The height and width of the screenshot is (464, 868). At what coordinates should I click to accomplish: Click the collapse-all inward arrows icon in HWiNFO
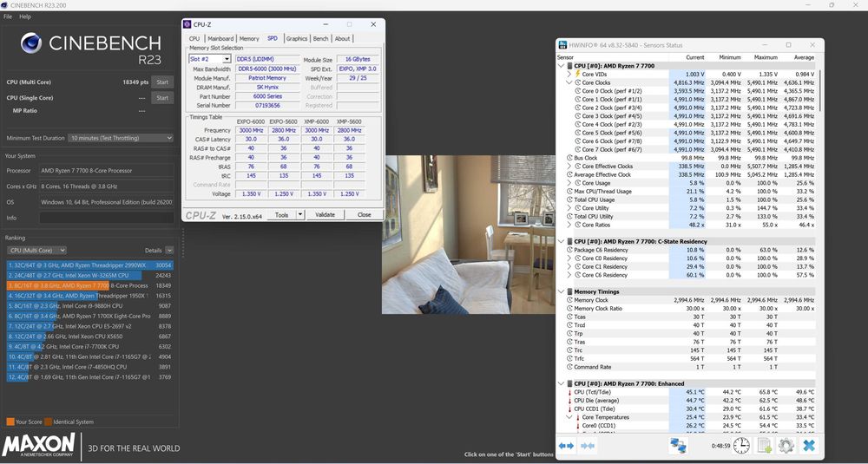coord(588,445)
